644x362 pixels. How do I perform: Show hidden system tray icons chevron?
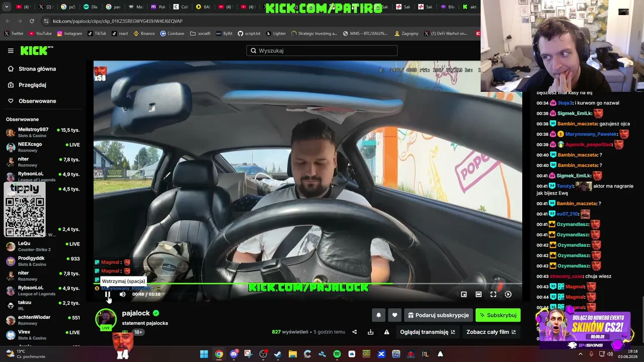click(580, 354)
